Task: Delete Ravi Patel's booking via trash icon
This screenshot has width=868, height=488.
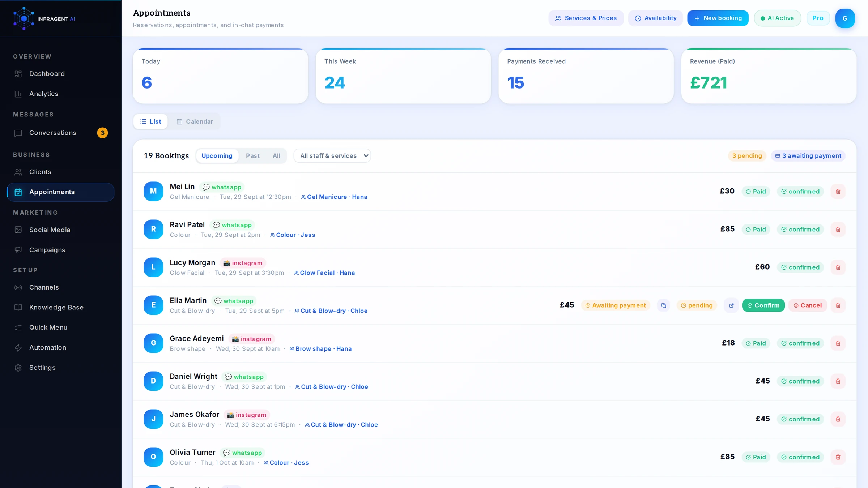Action: [x=838, y=230]
